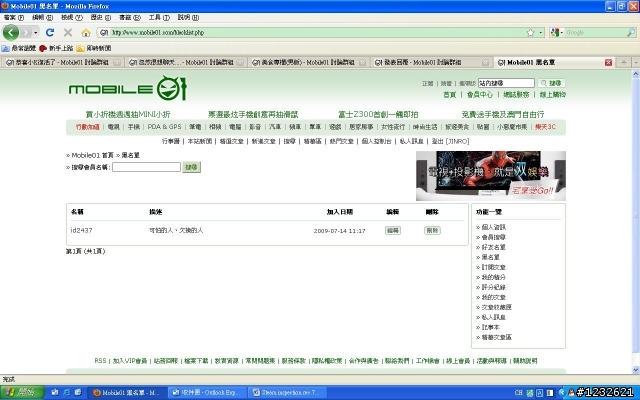Screen dimensions: 640x400
Task: Click the member name search input field
Action: click(x=146, y=167)
